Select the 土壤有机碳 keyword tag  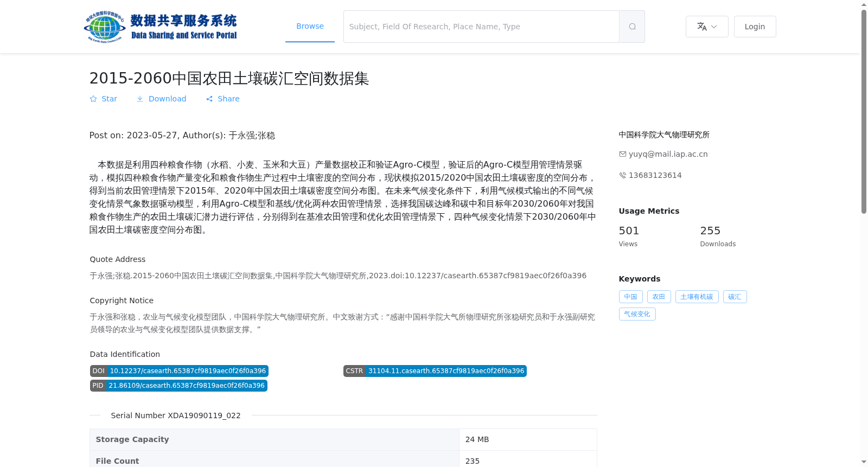pos(697,297)
